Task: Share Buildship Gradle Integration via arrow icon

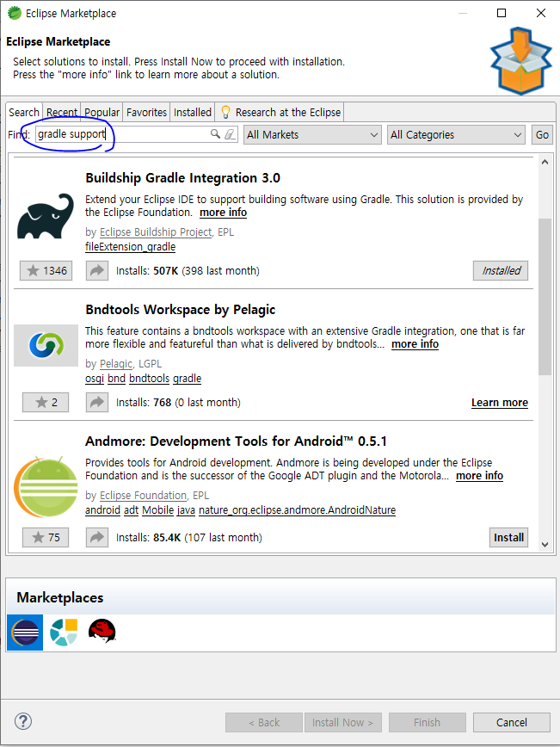Action: 97,270
